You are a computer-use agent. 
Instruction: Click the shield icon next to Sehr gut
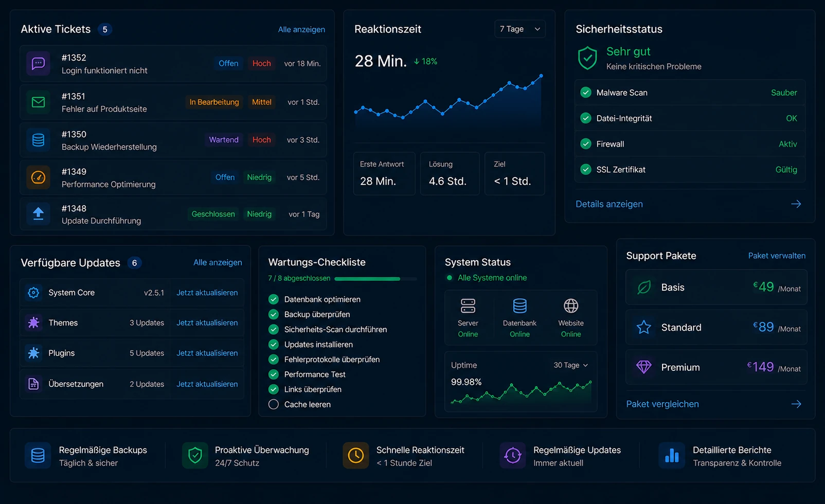587,58
